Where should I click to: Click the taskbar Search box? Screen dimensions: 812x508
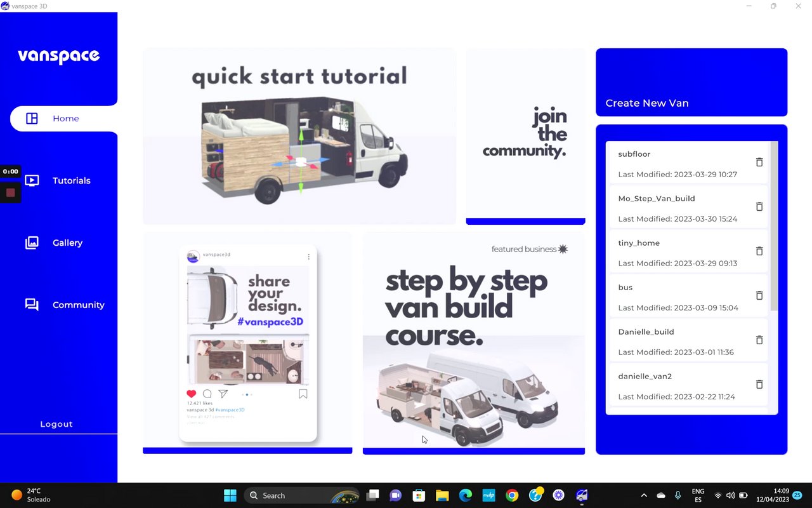point(301,495)
